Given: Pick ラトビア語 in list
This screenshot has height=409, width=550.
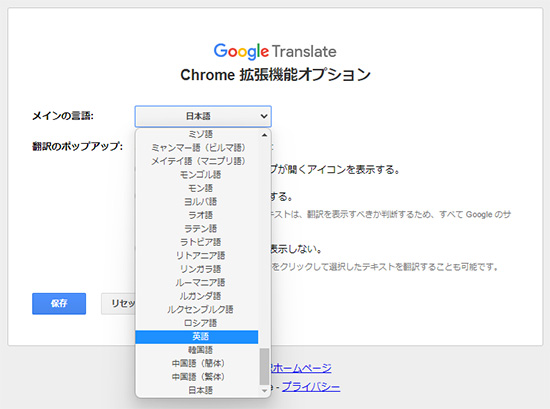Looking at the screenshot, I should pyautogui.click(x=197, y=242).
